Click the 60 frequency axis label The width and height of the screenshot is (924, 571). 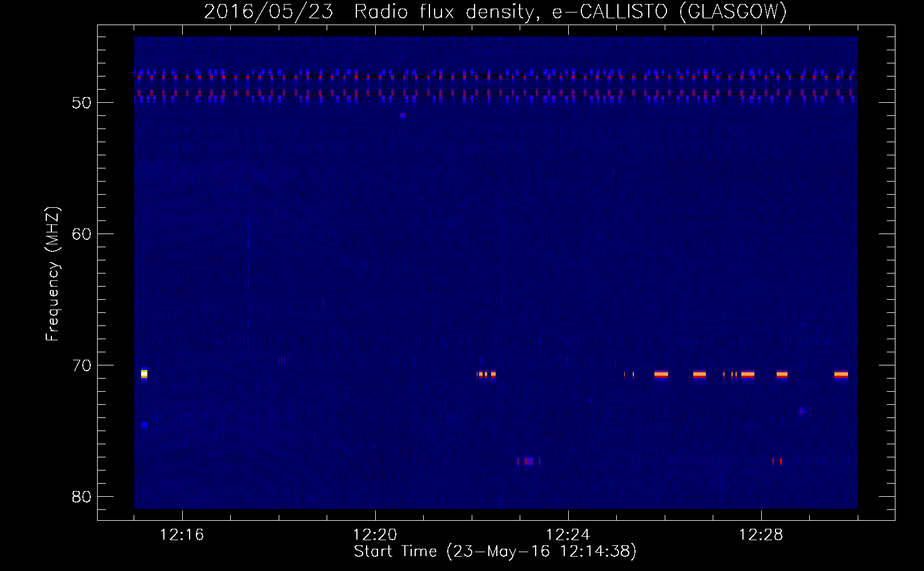[82, 234]
